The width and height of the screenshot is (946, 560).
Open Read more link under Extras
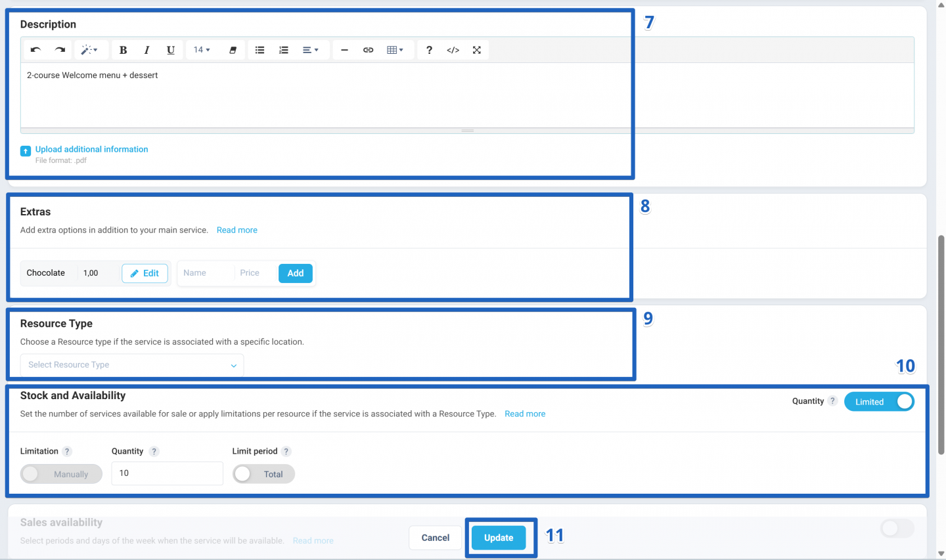[x=236, y=230]
